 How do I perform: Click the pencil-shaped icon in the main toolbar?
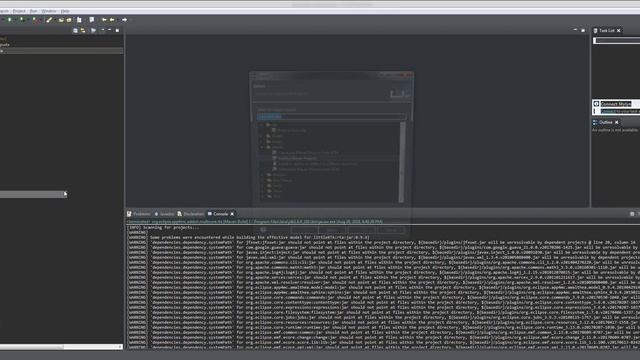(x=49, y=20)
